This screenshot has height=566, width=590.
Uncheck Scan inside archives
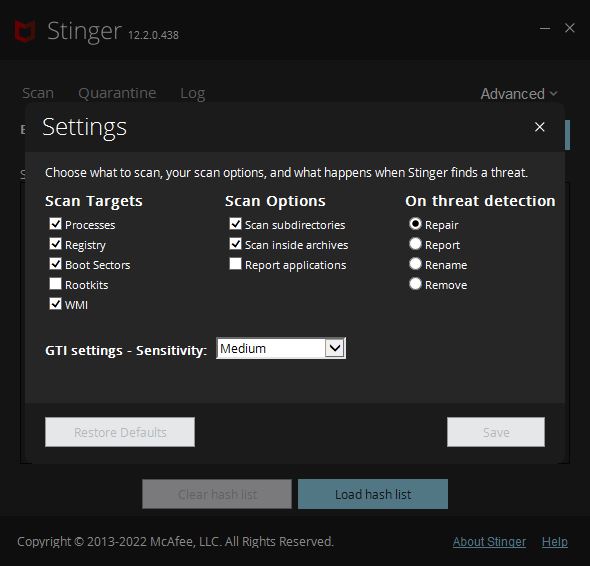(236, 244)
